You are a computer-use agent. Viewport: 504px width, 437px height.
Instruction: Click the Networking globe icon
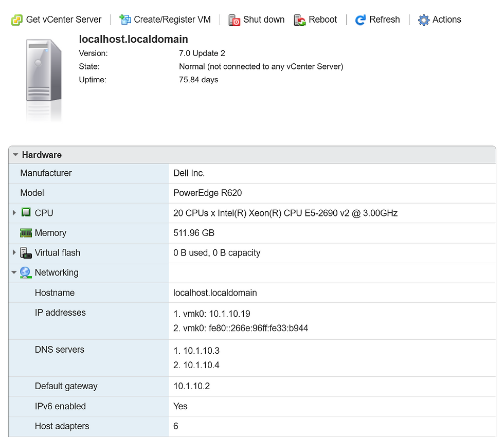25,272
